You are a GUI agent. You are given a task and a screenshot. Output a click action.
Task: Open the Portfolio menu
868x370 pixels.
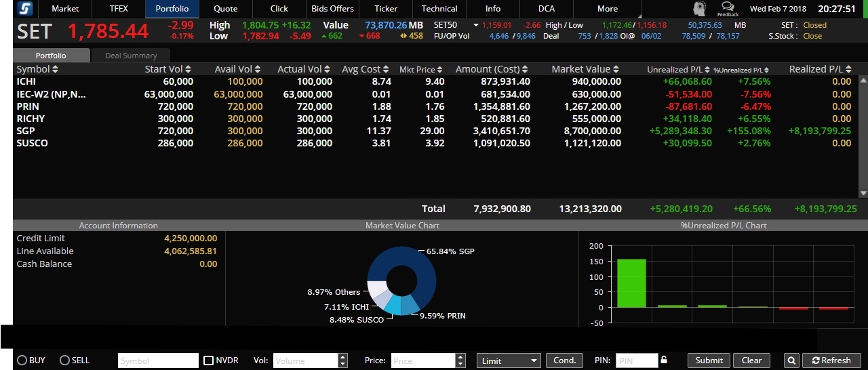(x=172, y=9)
